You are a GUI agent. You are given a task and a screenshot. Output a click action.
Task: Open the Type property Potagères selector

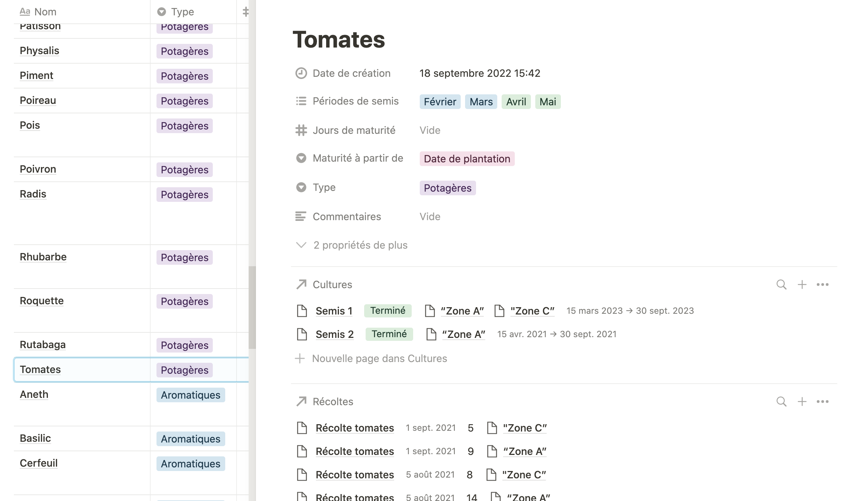(448, 188)
